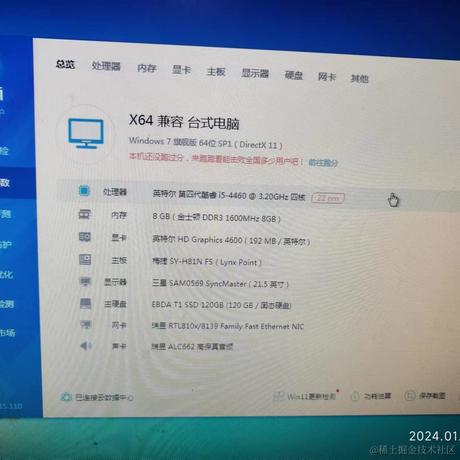460x460 pixels.
Task: Click the motherboard icon in 主板 row
Action: [85, 259]
